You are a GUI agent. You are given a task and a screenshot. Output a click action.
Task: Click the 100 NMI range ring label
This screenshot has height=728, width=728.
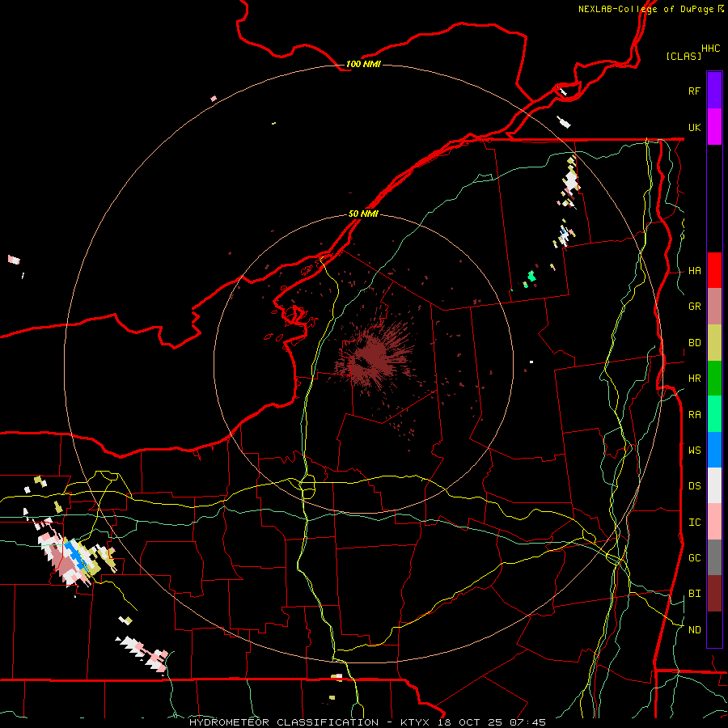[363, 64]
